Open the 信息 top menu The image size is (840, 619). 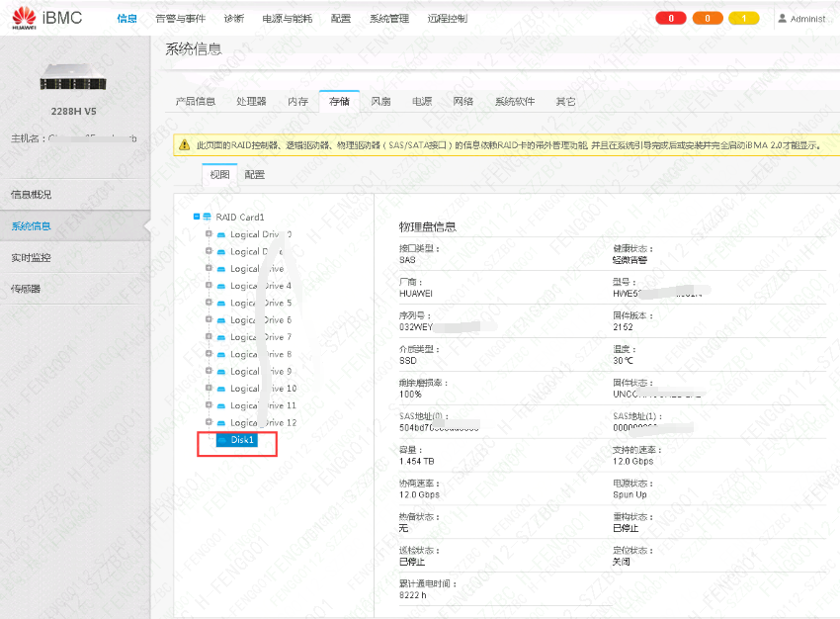(126, 19)
